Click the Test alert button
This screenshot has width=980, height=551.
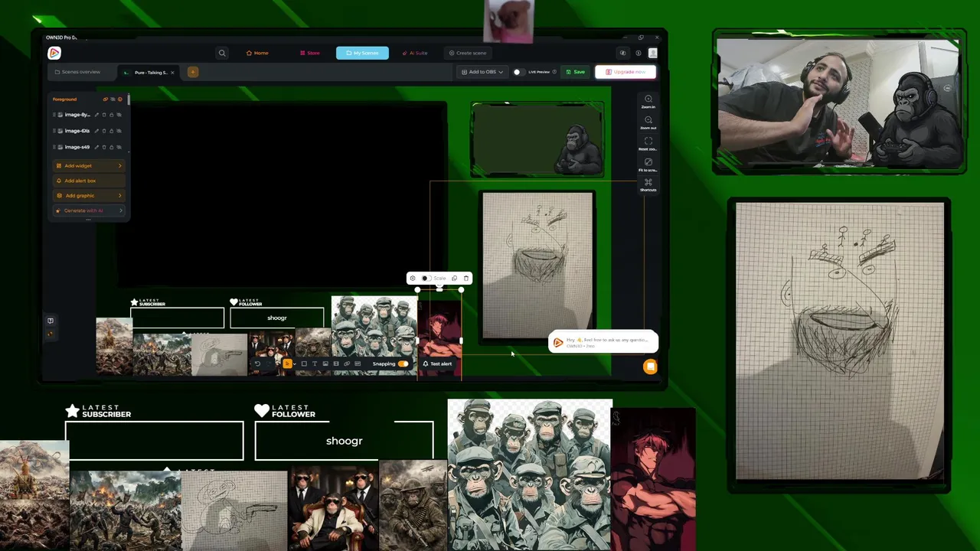point(438,364)
